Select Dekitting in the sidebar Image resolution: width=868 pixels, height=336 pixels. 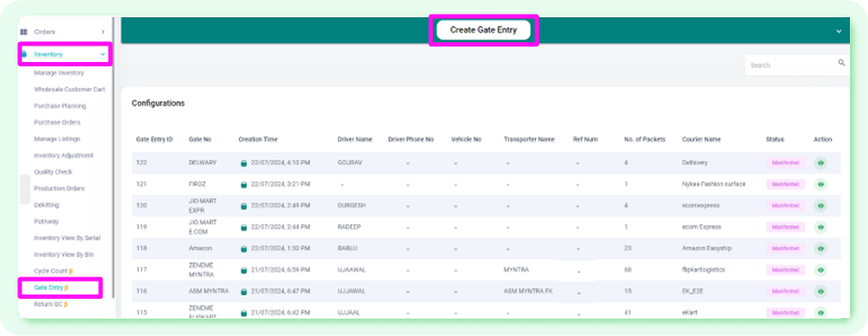46,205
